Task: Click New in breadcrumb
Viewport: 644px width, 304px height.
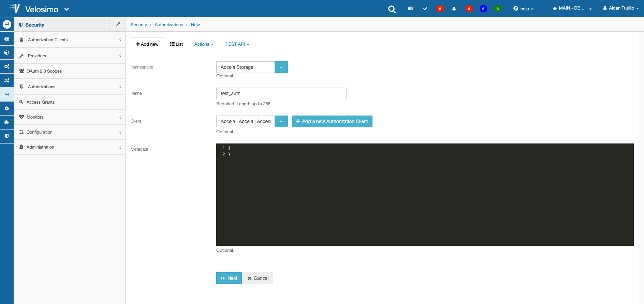Action: tap(195, 25)
